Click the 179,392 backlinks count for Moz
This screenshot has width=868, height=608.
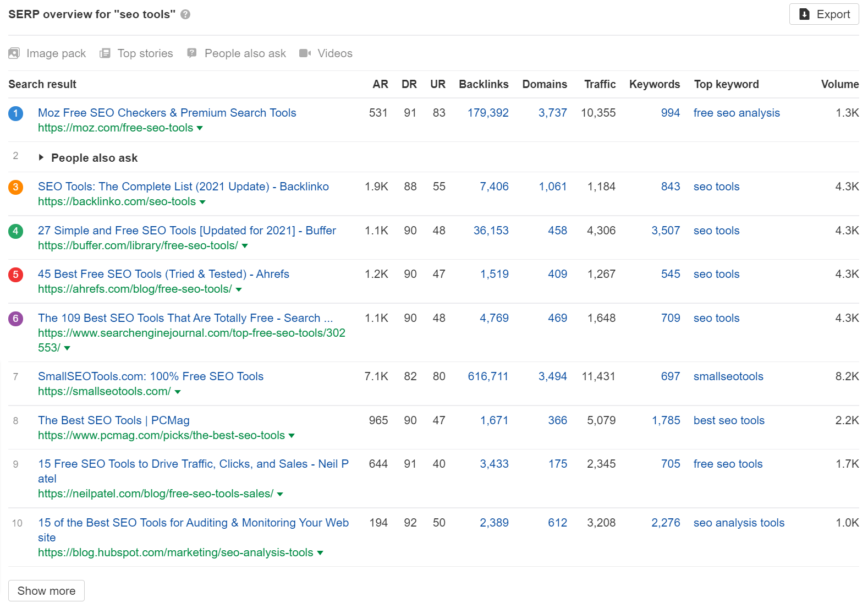[488, 113]
